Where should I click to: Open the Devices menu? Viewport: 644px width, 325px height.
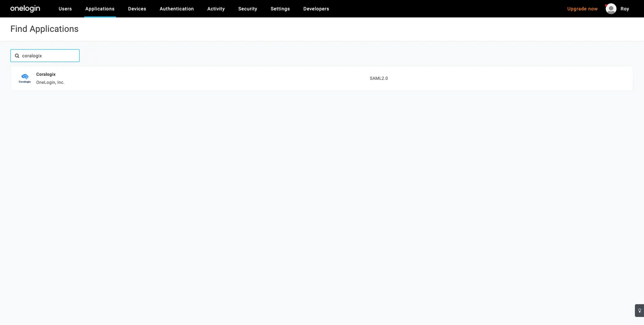click(x=137, y=9)
